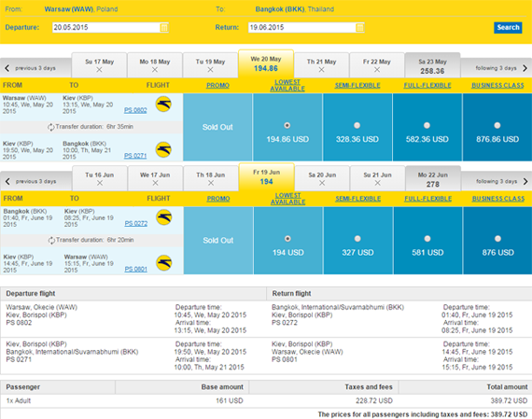The height and width of the screenshot is (419, 532).
Task: Click the Search button
Action: [x=508, y=27]
